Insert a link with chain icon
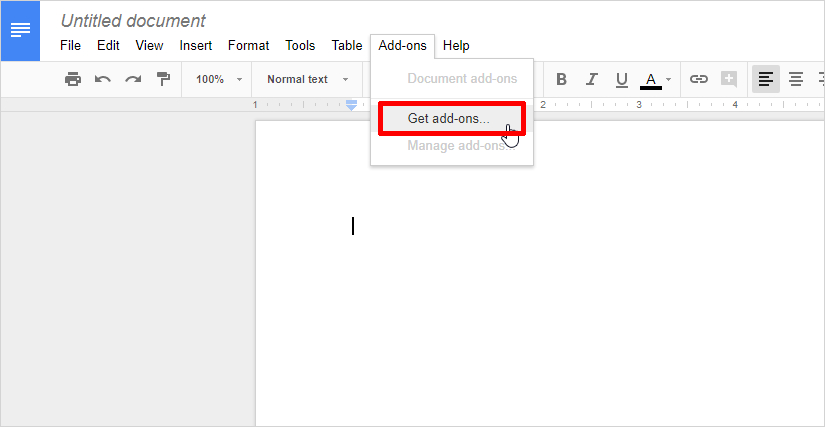This screenshot has width=825, height=427. click(x=699, y=79)
